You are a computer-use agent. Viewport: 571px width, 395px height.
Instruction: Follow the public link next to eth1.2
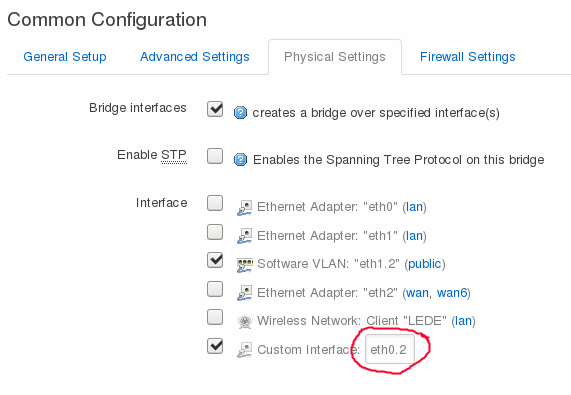tap(425, 264)
